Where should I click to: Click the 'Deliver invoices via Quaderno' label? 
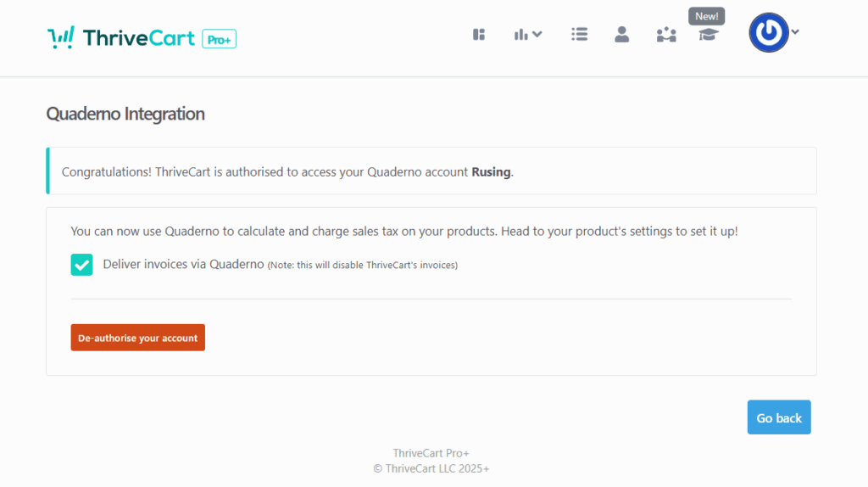pyautogui.click(x=183, y=265)
